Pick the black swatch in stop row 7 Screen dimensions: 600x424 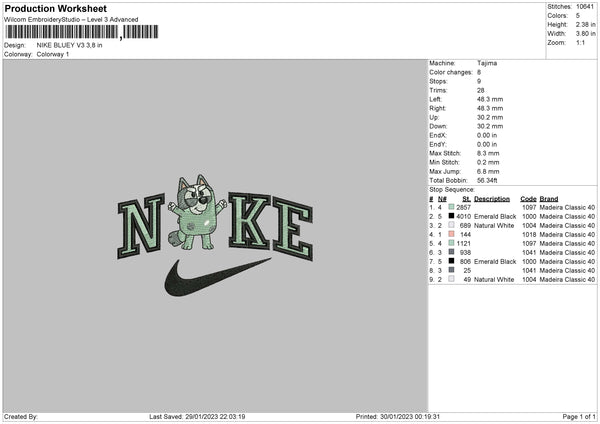pos(452,261)
